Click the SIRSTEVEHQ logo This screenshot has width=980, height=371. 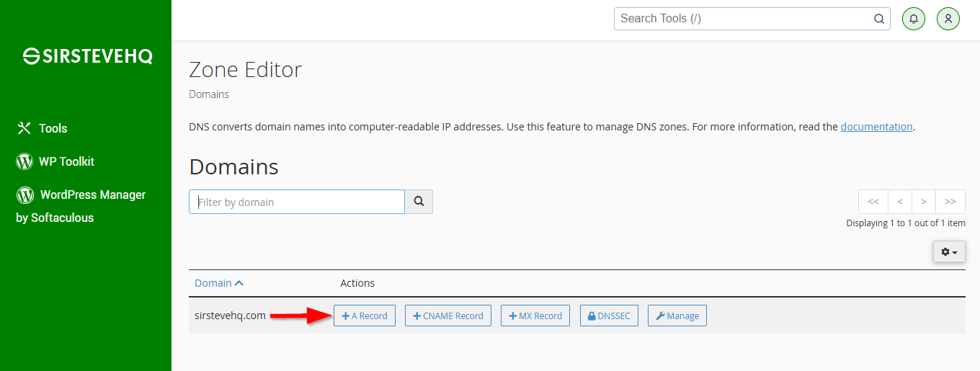(x=87, y=56)
